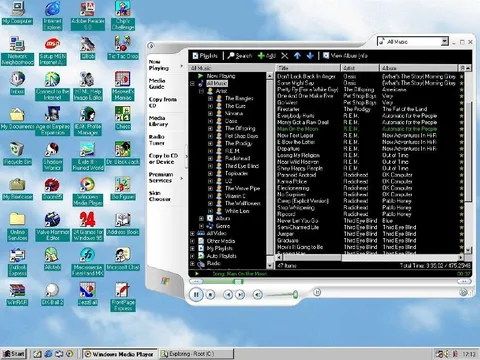Expand the Nirvana artist node
480x360 pixels.
point(210,113)
